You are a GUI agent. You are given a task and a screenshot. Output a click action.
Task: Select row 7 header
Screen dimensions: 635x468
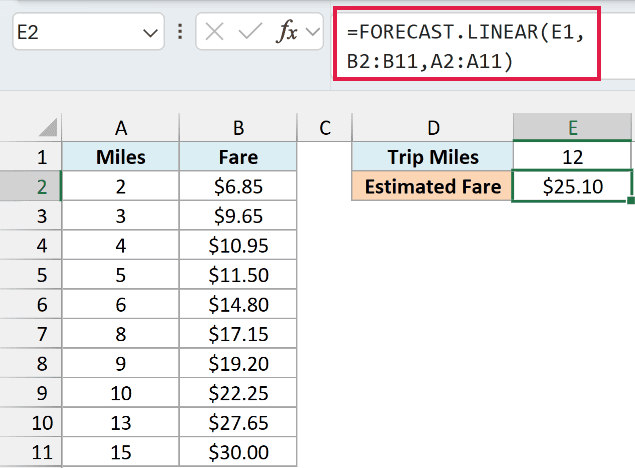(x=31, y=334)
